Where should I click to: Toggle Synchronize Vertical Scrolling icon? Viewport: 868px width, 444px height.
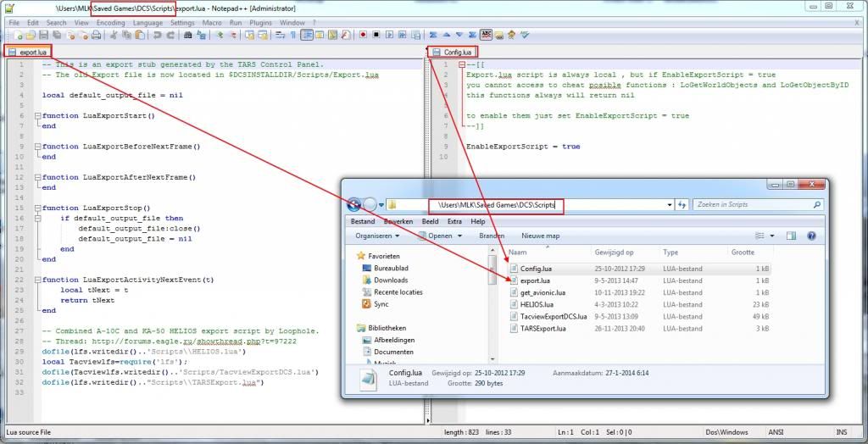click(248, 35)
